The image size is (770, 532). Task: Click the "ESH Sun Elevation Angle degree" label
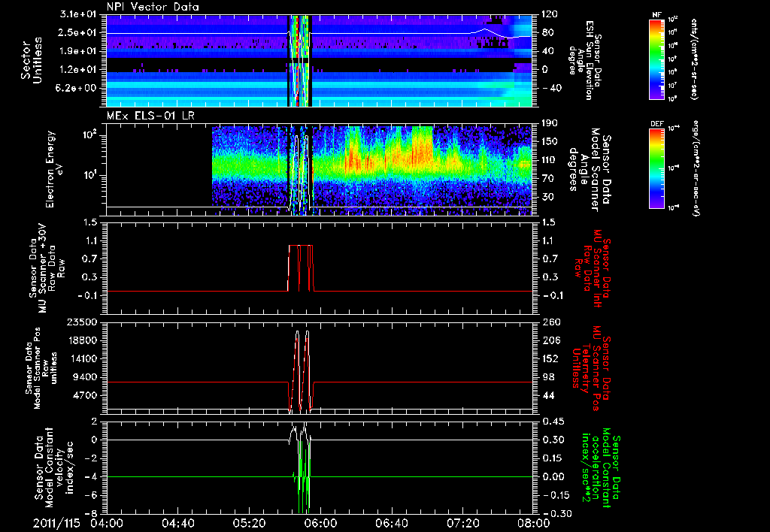coord(585,60)
